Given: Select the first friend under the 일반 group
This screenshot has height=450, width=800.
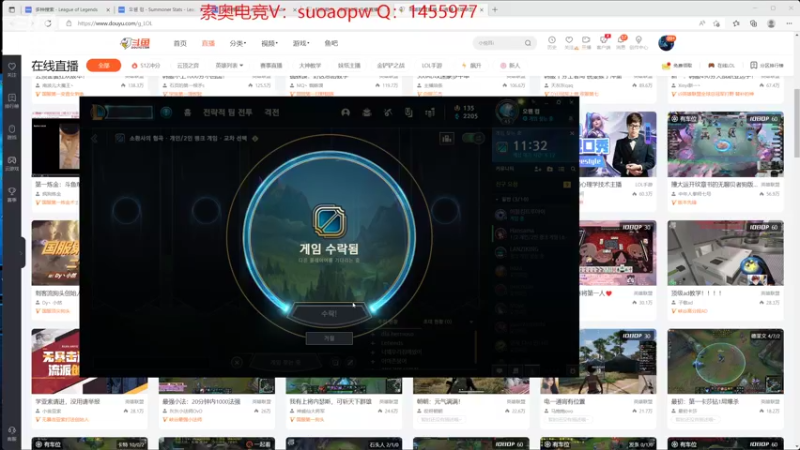Looking at the screenshot, I should [x=533, y=214].
